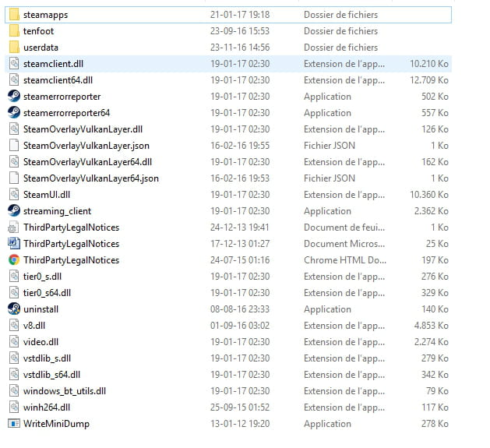
Task: Select the vstdlib_s64.dll file icon
Action: coord(14,375)
